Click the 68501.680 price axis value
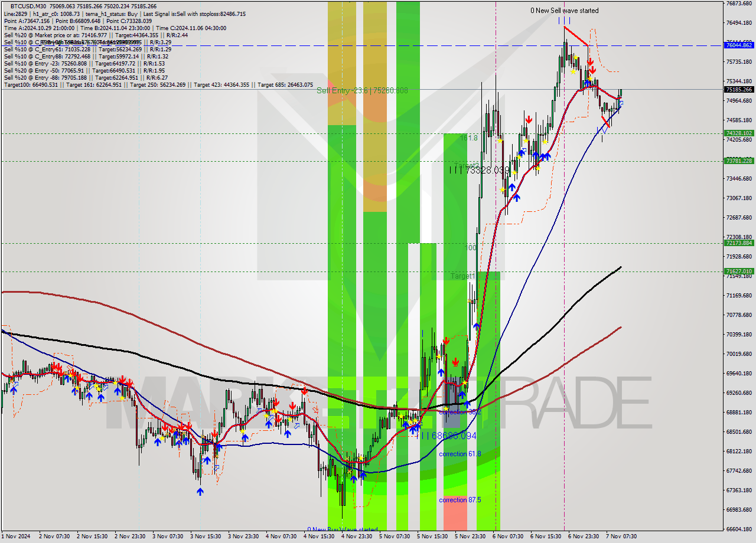The height and width of the screenshot is (543, 756). pyautogui.click(x=739, y=432)
